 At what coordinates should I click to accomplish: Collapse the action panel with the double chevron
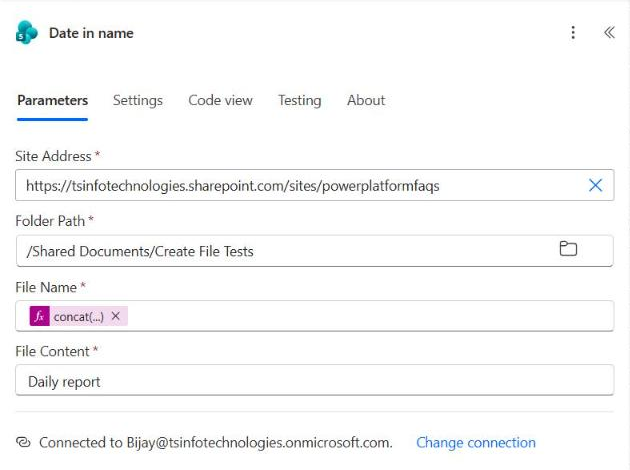[609, 33]
